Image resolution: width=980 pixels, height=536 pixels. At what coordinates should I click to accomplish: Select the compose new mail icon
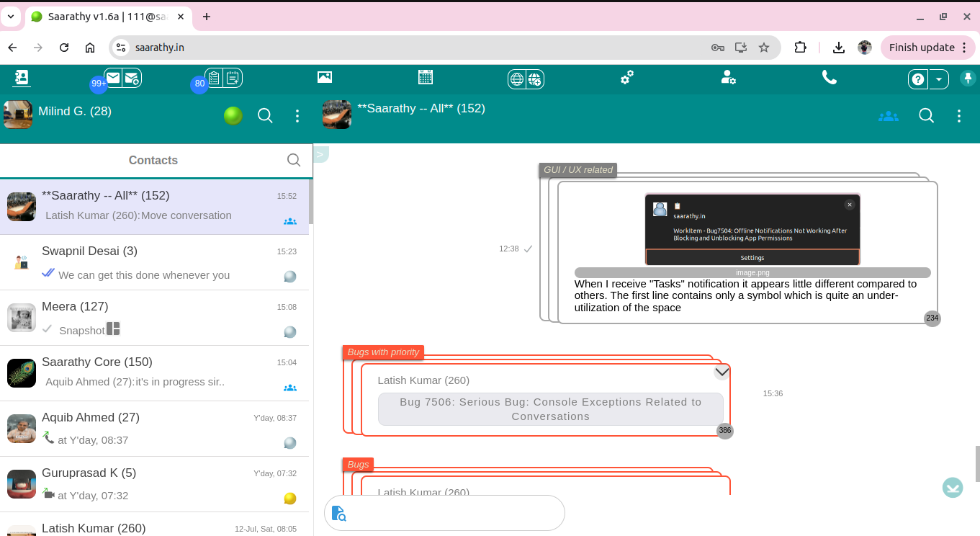132,77
